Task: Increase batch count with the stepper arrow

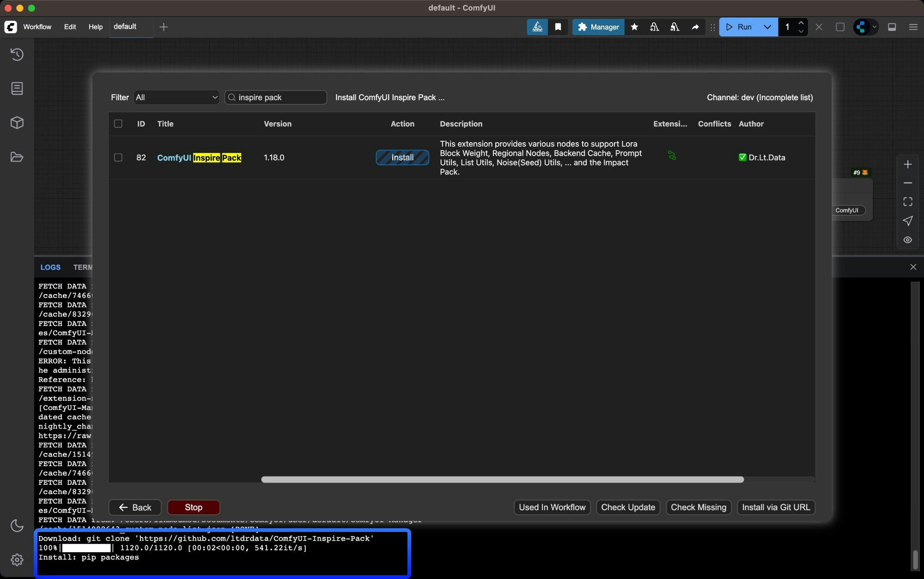Action: 802,24
